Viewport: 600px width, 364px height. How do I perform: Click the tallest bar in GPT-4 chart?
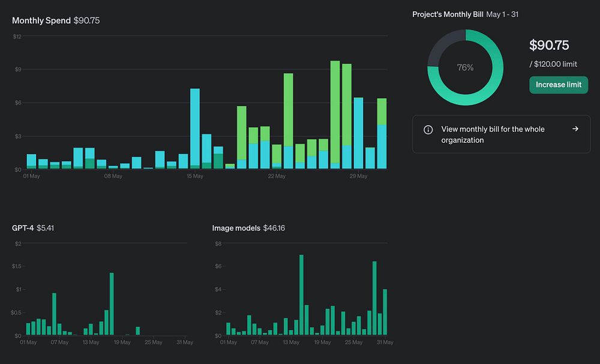112,304
